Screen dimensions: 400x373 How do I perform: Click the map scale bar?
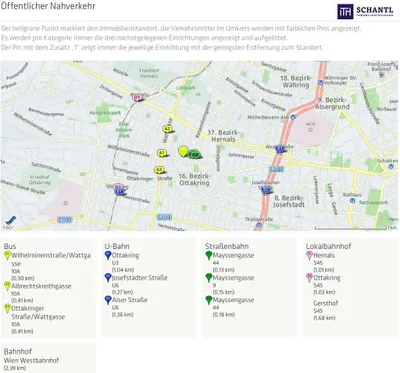pos(351,229)
